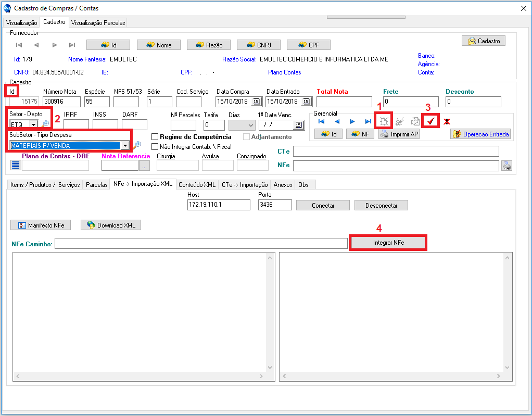This screenshot has height=416, width=532.
Task: Expand the Setor - Depto dropdown
Action: click(33, 124)
